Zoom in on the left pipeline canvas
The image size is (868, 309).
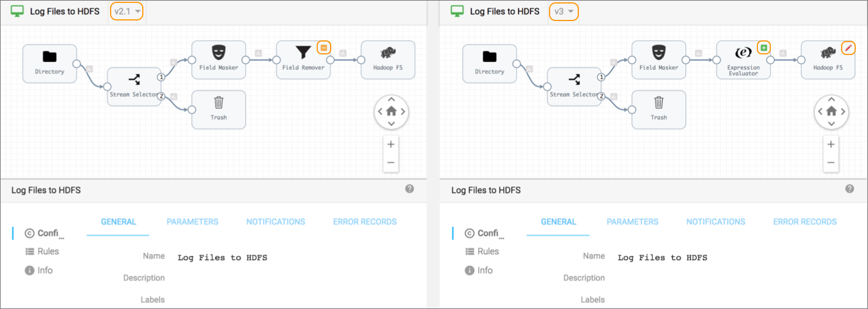390,145
